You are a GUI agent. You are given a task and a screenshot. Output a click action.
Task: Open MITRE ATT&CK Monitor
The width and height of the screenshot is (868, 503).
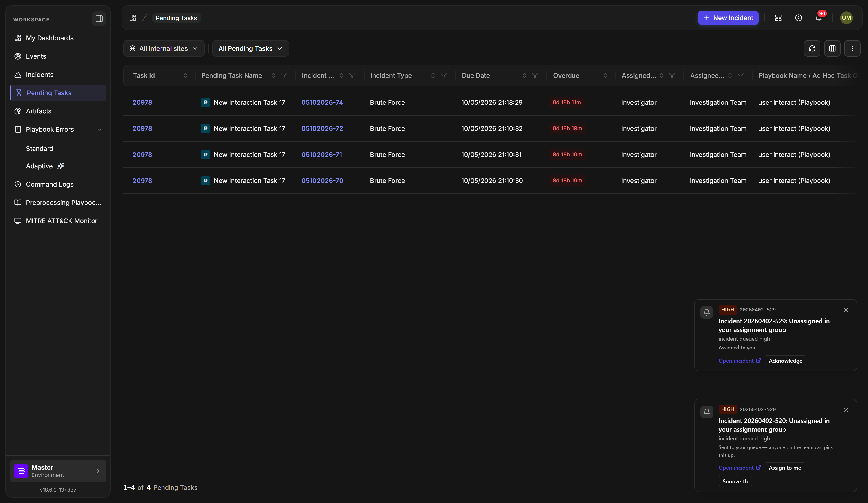point(58,221)
